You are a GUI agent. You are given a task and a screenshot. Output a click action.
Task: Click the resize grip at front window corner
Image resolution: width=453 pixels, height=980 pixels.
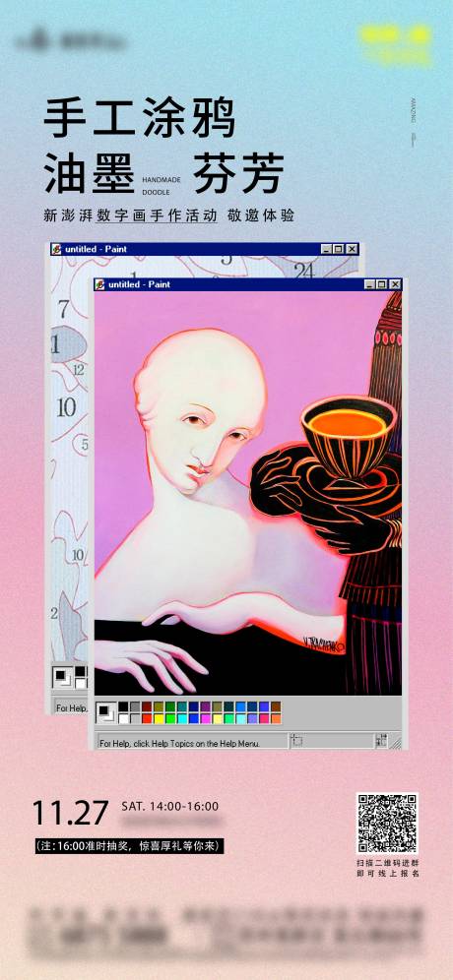397,742
